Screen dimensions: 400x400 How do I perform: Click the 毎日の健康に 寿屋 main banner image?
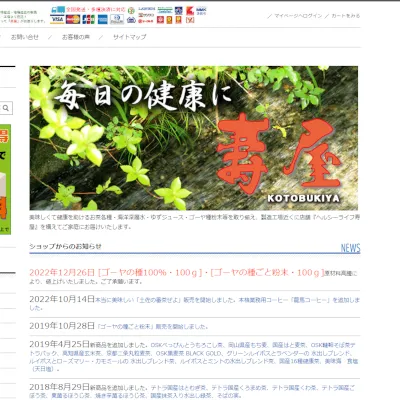(x=194, y=138)
